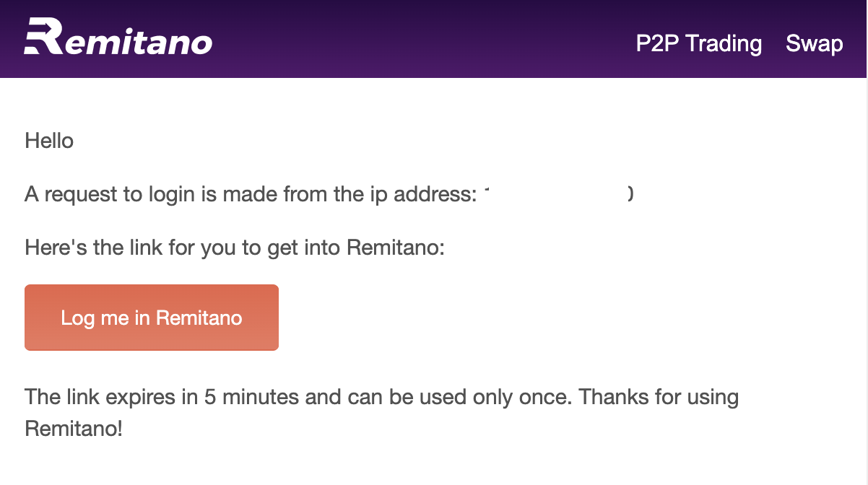Screen dimensions: 868x485
Task: Click the closing parenthesis after the IP
Action: pyautogui.click(x=630, y=194)
